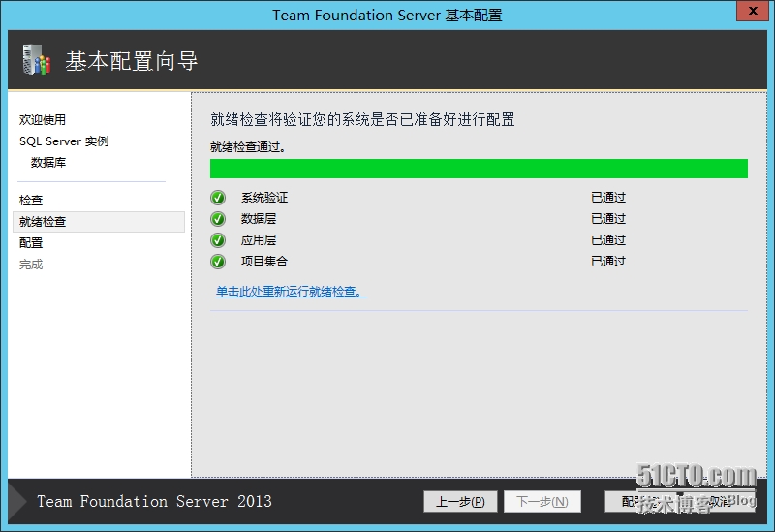
Task: Go back with 上一步(P) button
Action: 460,502
